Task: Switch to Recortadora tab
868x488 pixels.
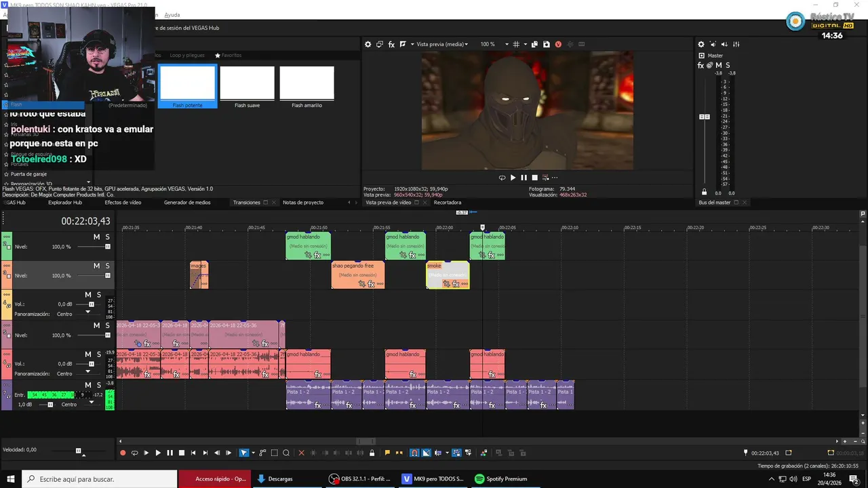Action: 448,203
